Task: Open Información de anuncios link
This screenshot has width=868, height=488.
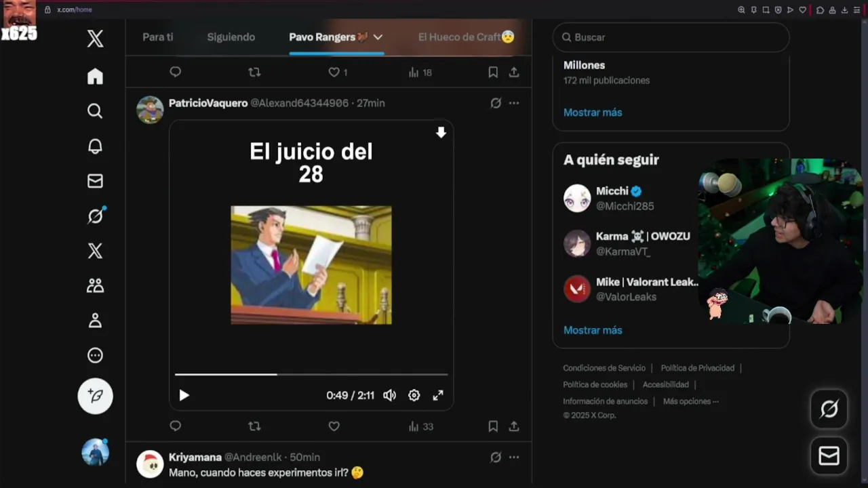Action: [x=605, y=401]
